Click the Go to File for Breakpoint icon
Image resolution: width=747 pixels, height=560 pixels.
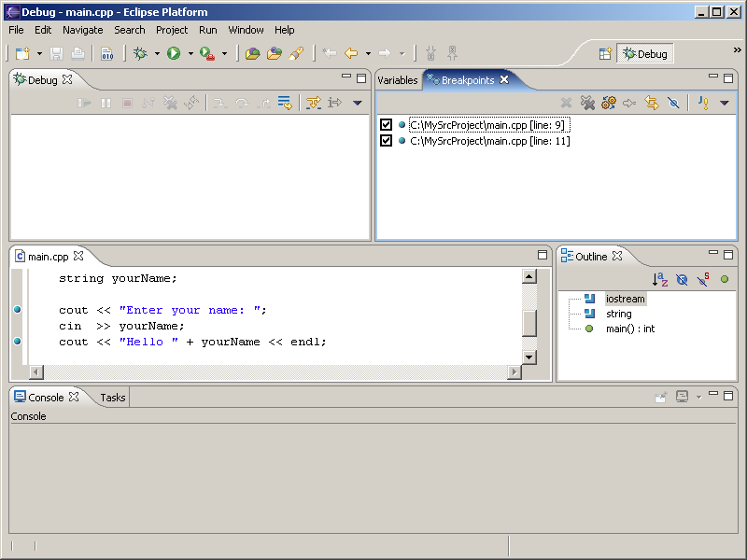(x=629, y=103)
